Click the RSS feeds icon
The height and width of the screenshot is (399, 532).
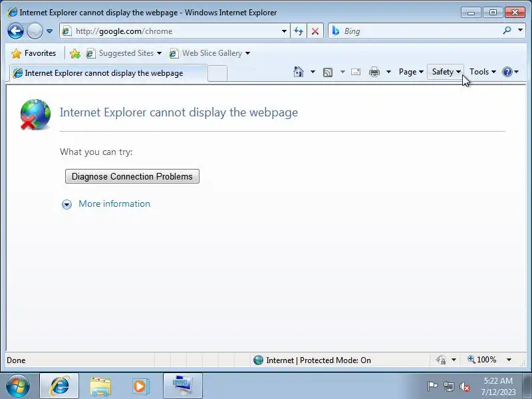click(x=328, y=72)
